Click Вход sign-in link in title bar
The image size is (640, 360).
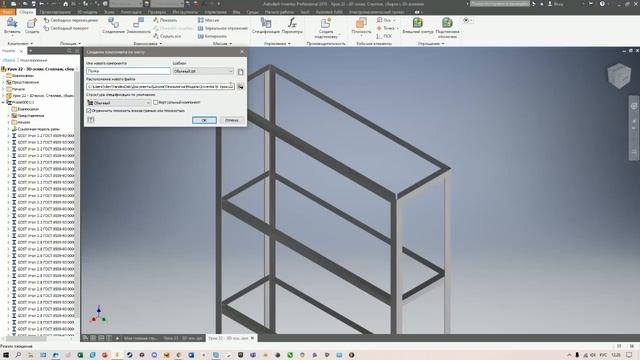click(x=556, y=4)
